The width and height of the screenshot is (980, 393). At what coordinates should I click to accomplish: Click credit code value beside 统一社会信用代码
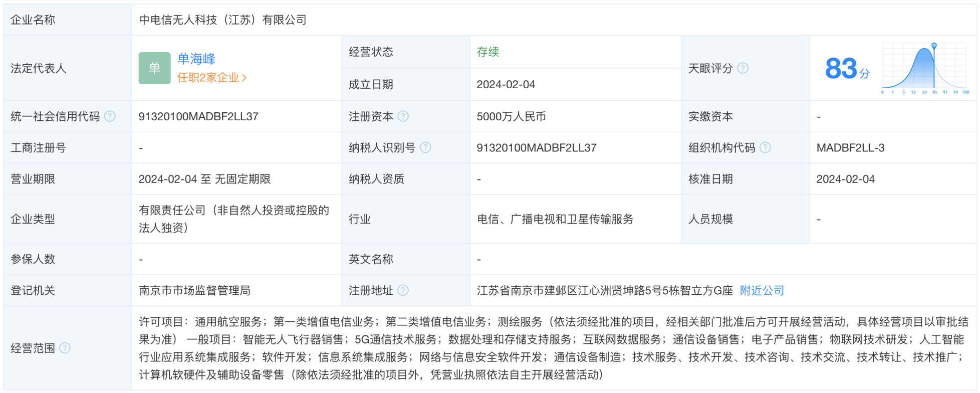coord(199,116)
